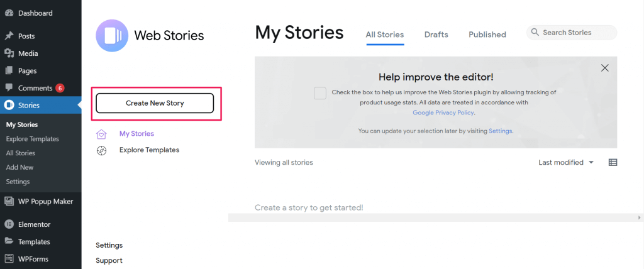Switch to the list view icon

[x=613, y=162]
